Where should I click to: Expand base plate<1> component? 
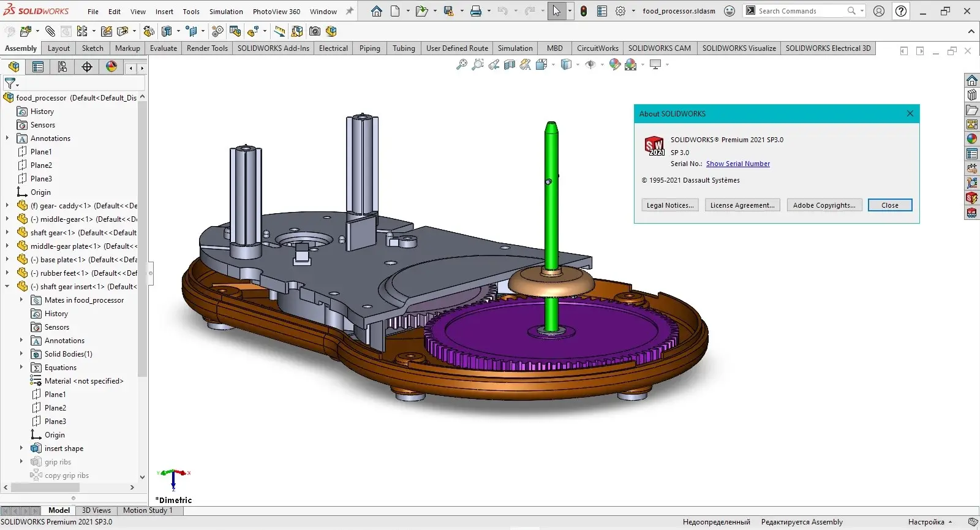coord(7,260)
